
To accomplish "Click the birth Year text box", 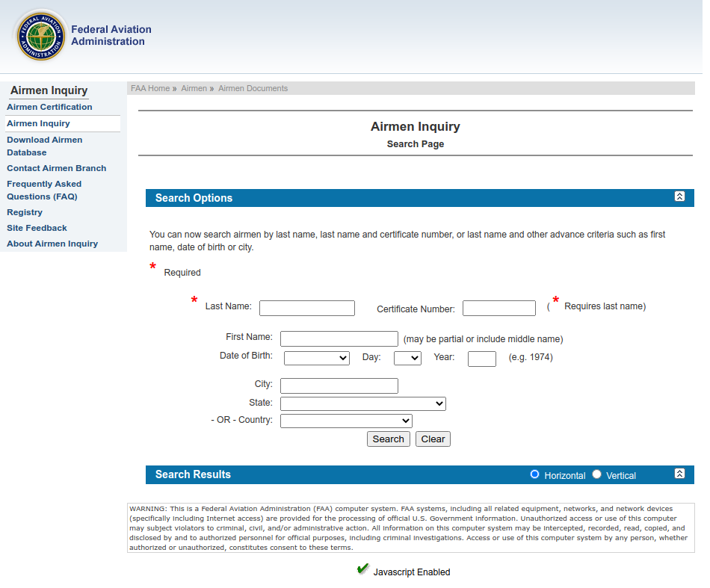I will tap(481, 359).
